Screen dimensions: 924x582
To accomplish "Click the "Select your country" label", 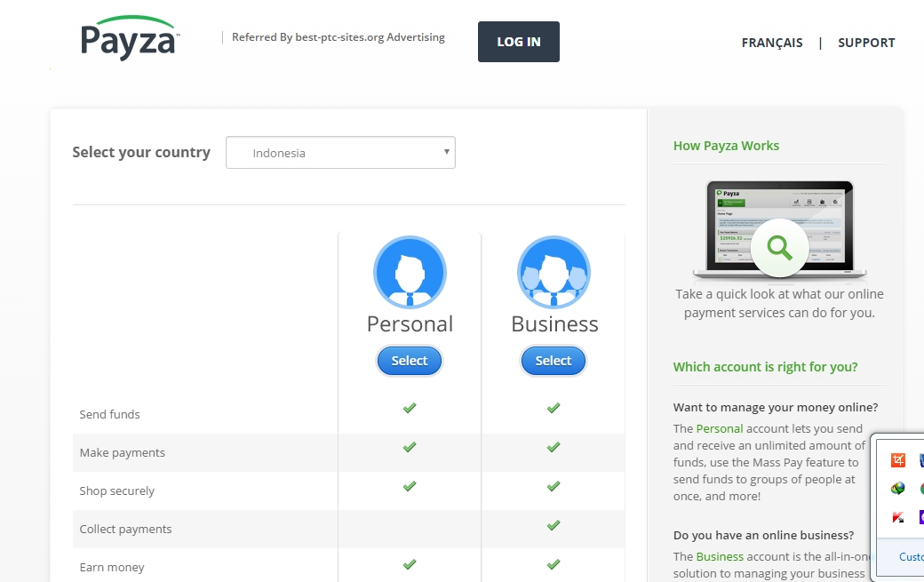I will (141, 153).
